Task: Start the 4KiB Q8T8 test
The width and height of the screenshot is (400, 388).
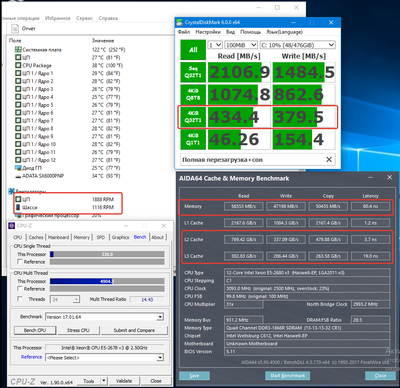Action: [x=193, y=94]
